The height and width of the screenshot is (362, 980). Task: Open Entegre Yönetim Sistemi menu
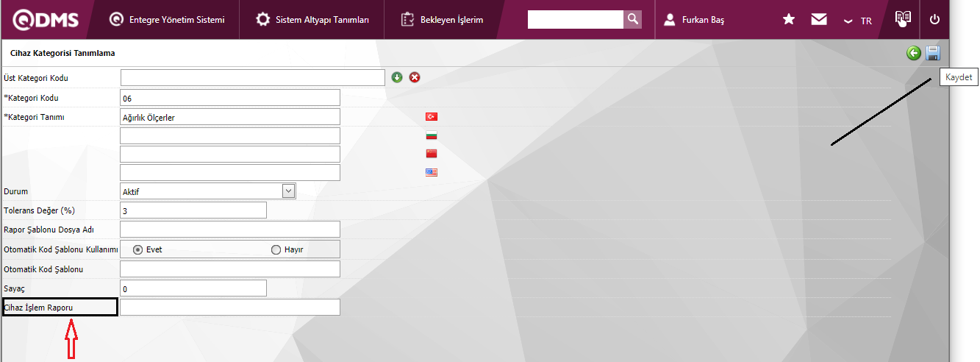click(167, 20)
